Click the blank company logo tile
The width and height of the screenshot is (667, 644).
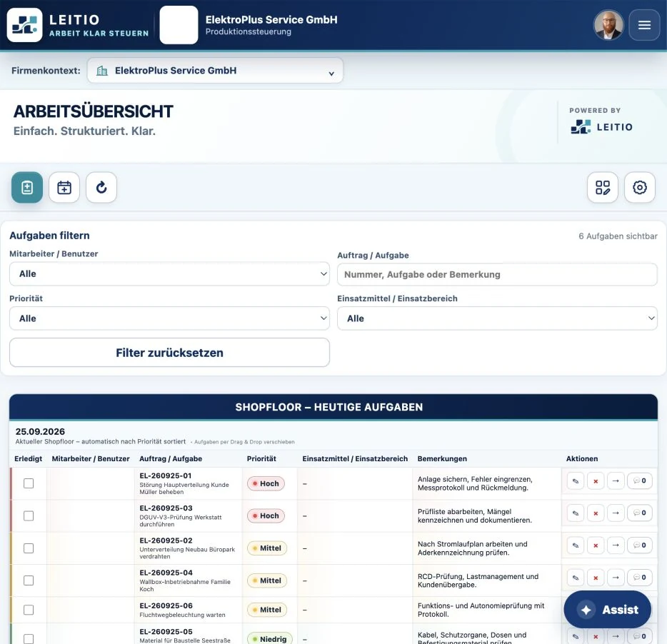pos(179,25)
